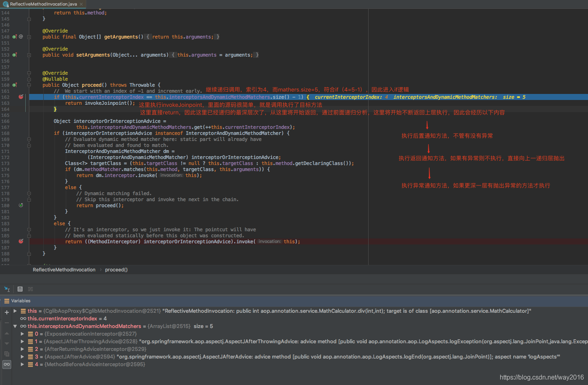Click 'proceed' method name on line 160
This screenshot has width=588, height=385.
pos(91,85)
